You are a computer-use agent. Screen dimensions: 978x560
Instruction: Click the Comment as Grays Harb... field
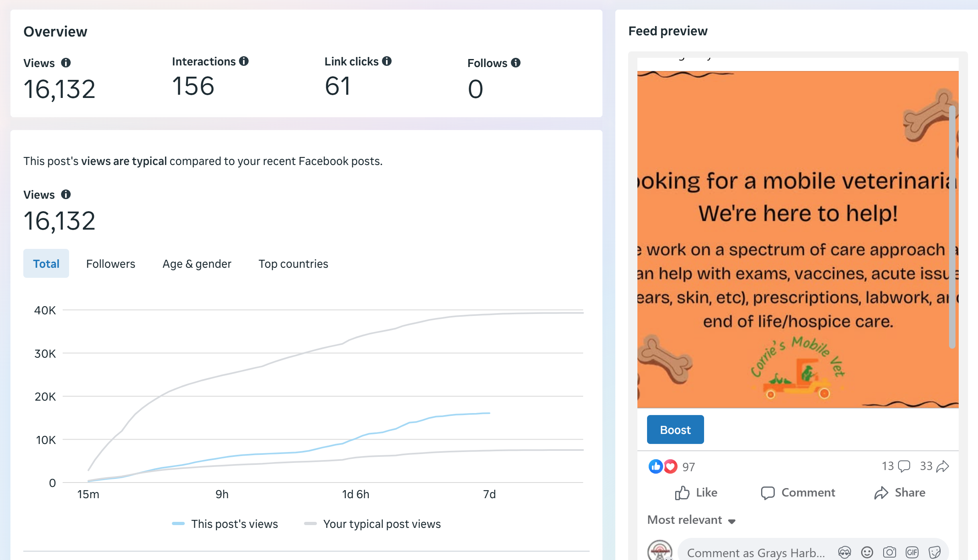click(x=755, y=552)
